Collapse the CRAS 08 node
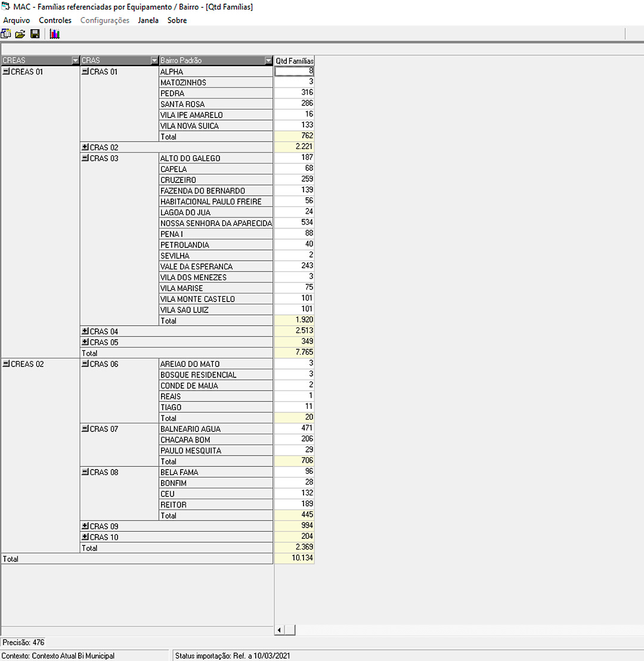Viewport: 644px width, 661px height. (x=85, y=472)
